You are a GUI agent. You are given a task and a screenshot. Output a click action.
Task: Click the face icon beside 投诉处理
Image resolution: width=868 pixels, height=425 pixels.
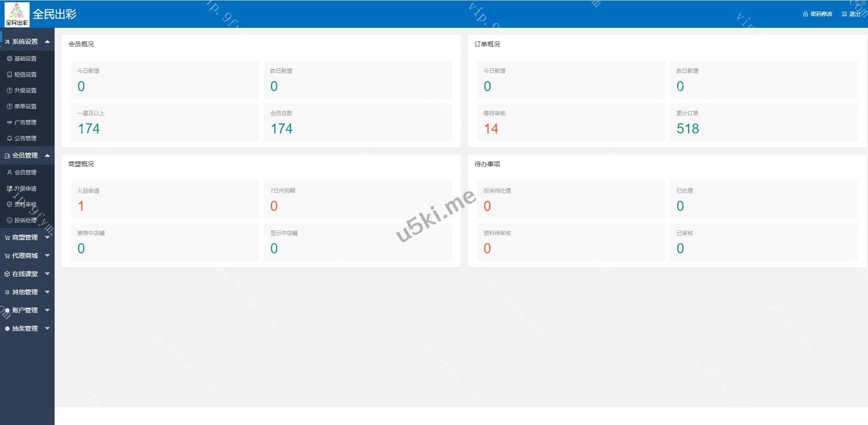pos(10,220)
